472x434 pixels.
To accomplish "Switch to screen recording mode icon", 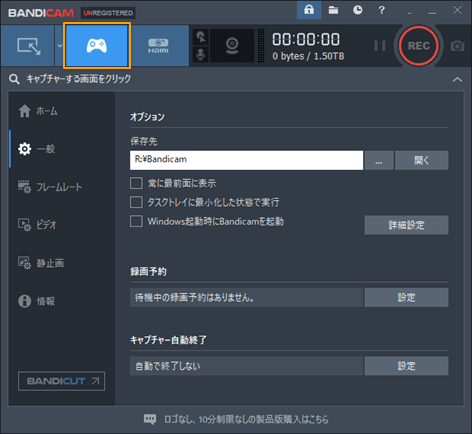I will pos(29,46).
